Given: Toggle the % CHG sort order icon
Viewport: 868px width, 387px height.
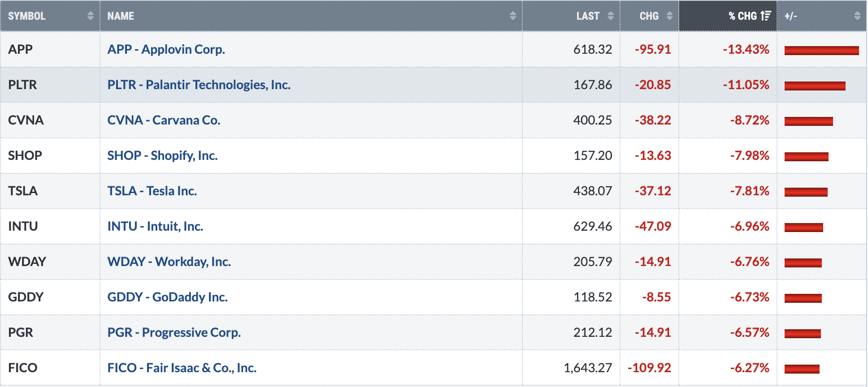Looking at the screenshot, I should coord(766,16).
